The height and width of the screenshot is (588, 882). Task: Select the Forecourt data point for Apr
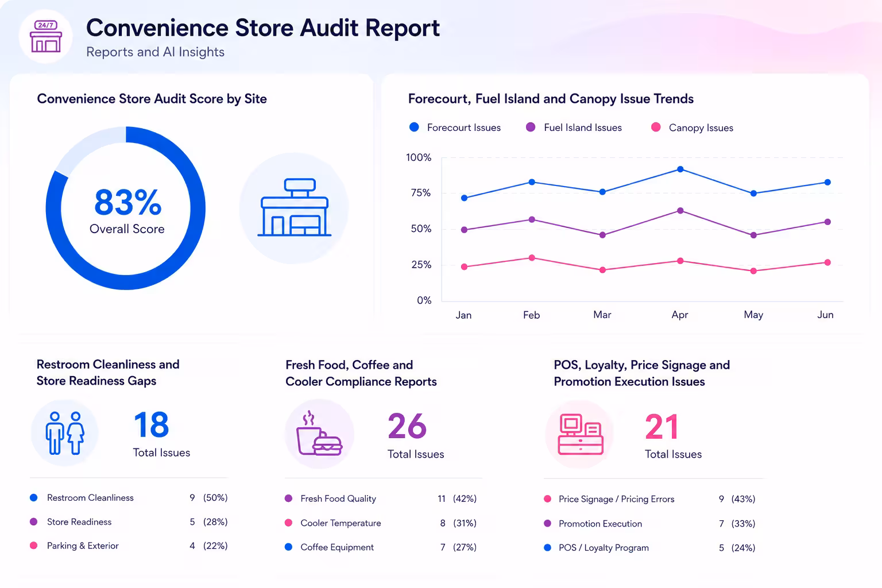pyautogui.click(x=680, y=169)
